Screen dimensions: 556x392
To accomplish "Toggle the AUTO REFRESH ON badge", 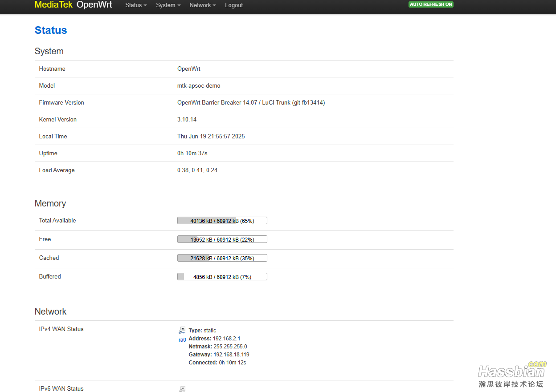I will coord(431,4).
